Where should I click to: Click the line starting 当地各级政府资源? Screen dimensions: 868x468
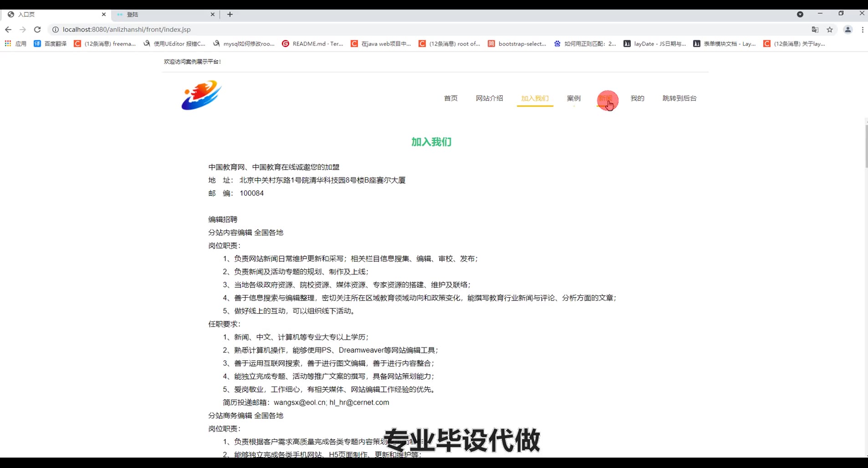pos(347,285)
